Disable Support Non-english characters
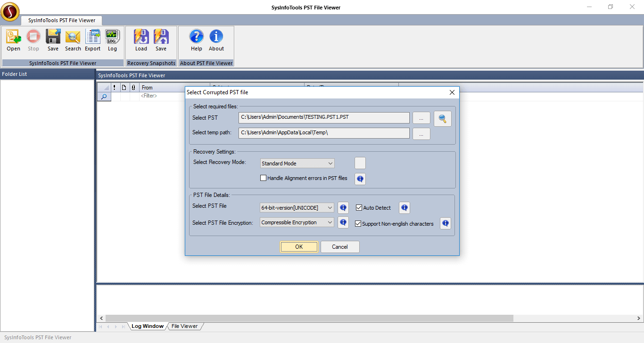Screen dimensions: 644x343 358,223
